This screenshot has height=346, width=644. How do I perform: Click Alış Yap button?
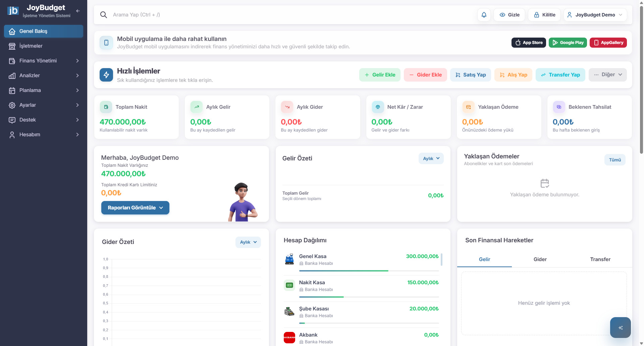pos(513,75)
